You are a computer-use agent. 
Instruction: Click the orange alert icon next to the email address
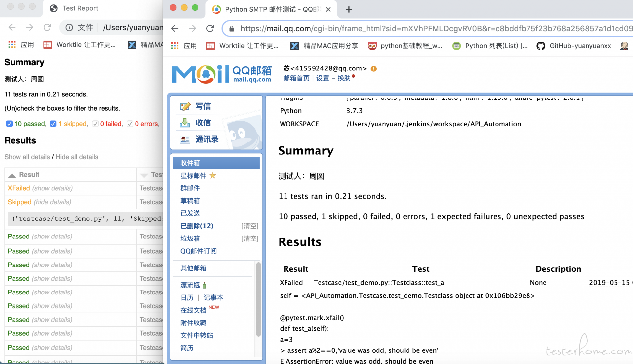(373, 69)
